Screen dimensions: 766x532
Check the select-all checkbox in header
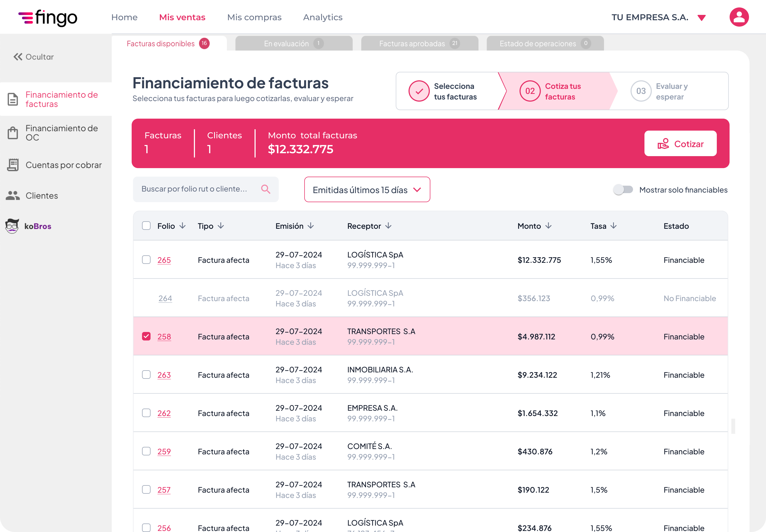146,226
